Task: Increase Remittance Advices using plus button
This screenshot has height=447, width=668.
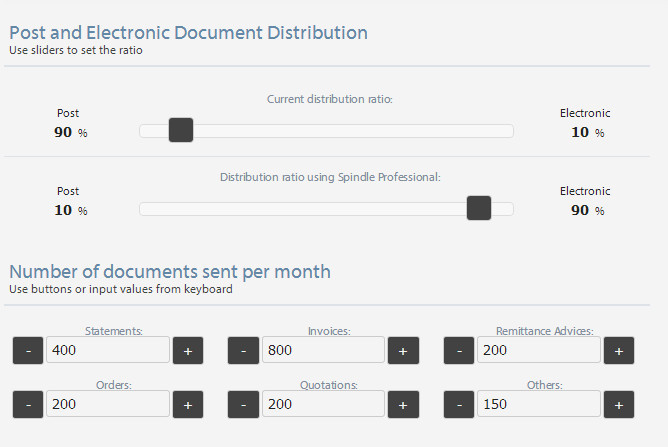Action: point(619,350)
